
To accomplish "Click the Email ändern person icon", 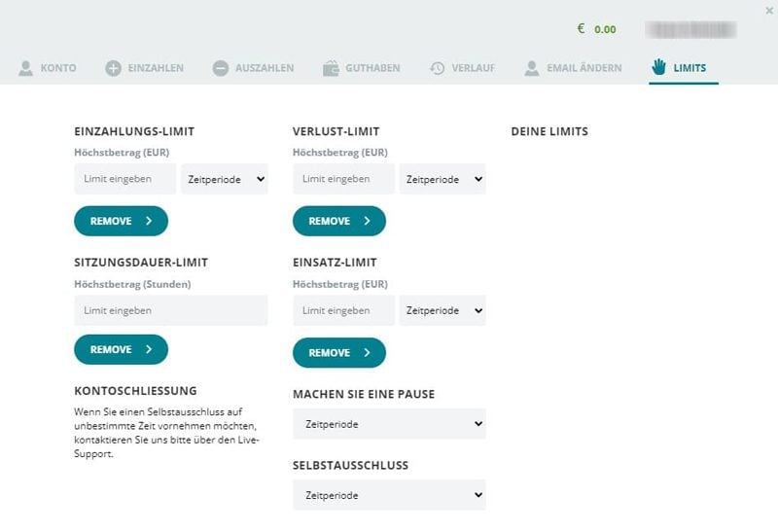I will click(532, 68).
